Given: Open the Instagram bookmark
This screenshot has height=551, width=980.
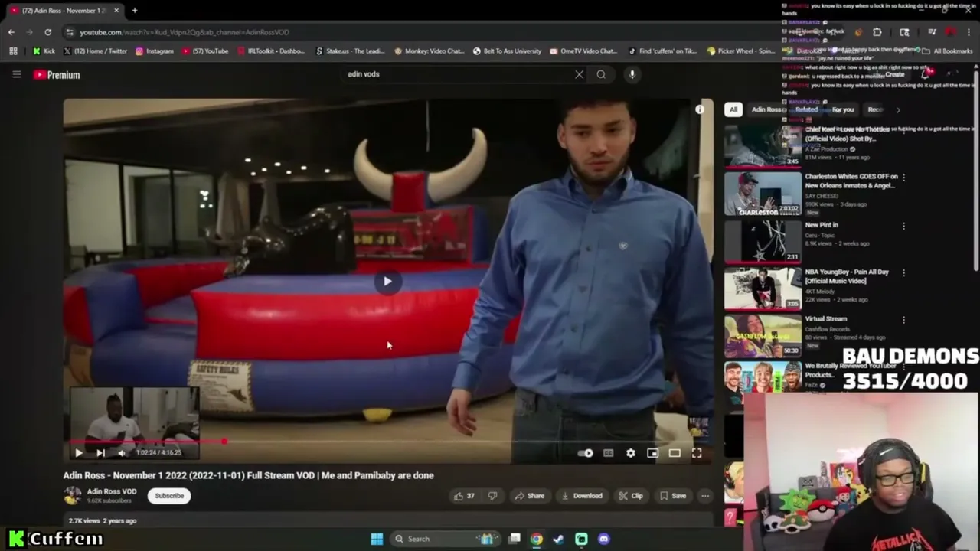Looking at the screenshot, I should coord(154,51).
